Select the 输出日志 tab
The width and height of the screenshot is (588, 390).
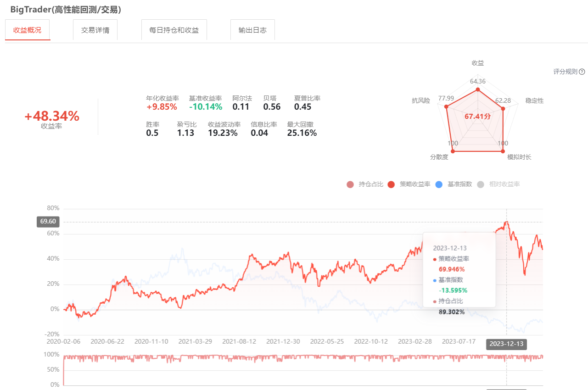[x=252, y=30]
